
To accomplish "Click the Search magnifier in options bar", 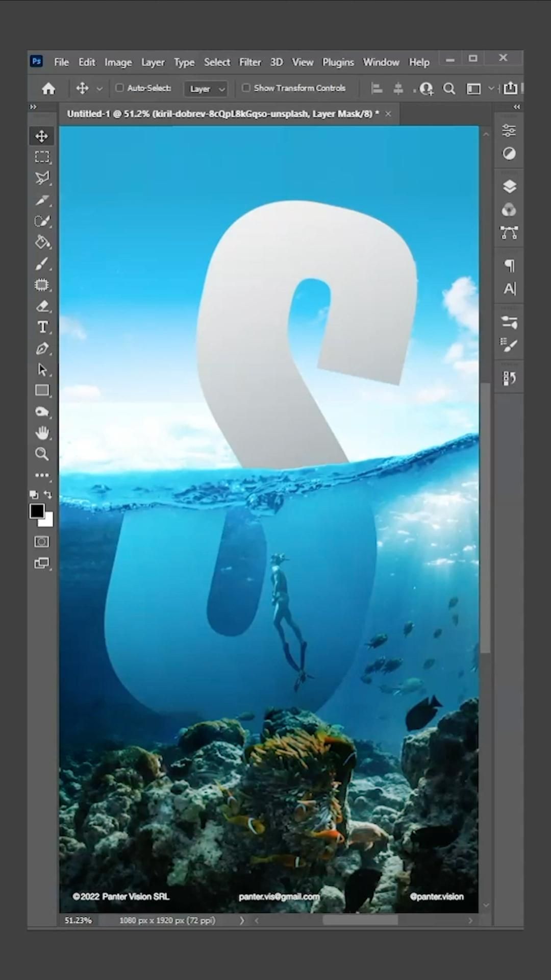I will [x=449, y=89].
